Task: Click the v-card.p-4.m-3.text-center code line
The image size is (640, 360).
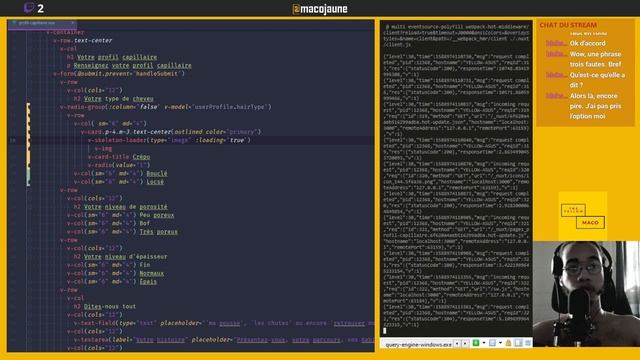Action: coord(171,132)
